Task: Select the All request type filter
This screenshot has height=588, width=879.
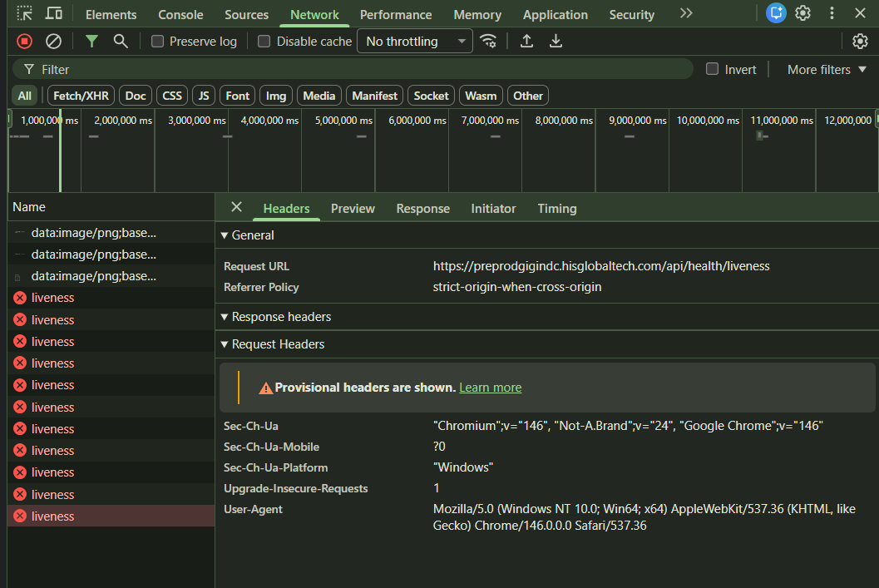Action: pos(25,96)
